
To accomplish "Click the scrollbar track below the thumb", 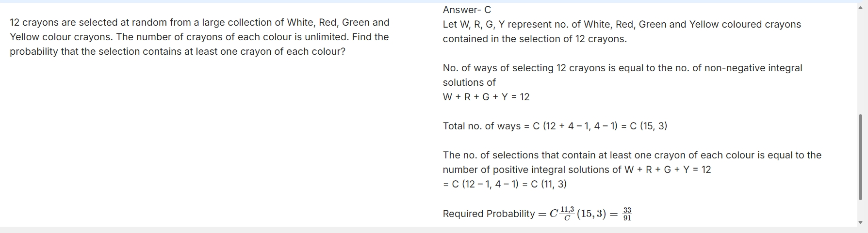I will click(861, 209).
